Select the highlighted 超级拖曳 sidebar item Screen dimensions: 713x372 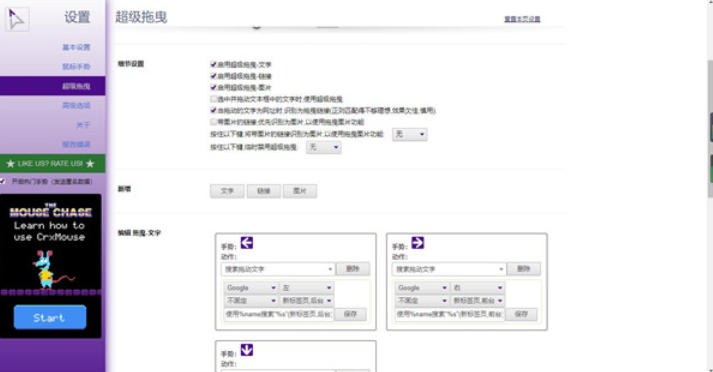(53, 86)
